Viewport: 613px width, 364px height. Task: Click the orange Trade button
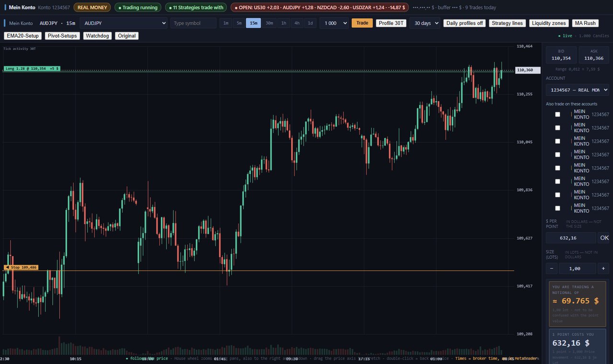point(362,23)
